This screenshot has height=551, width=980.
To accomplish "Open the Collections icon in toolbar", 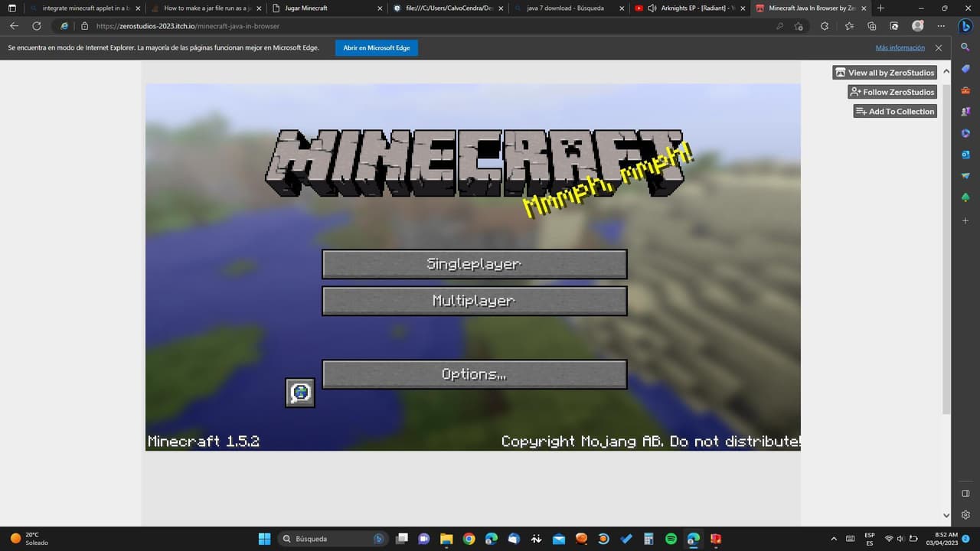I will 872,26.
